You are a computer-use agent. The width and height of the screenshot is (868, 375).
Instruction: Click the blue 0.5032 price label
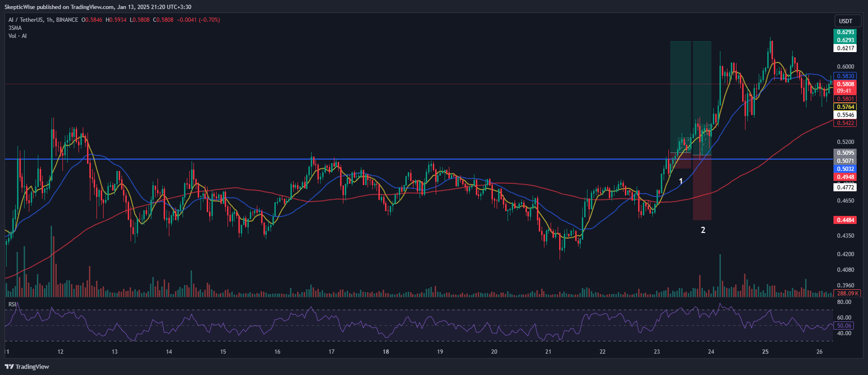pyautogui.click(x=845, y=169)
